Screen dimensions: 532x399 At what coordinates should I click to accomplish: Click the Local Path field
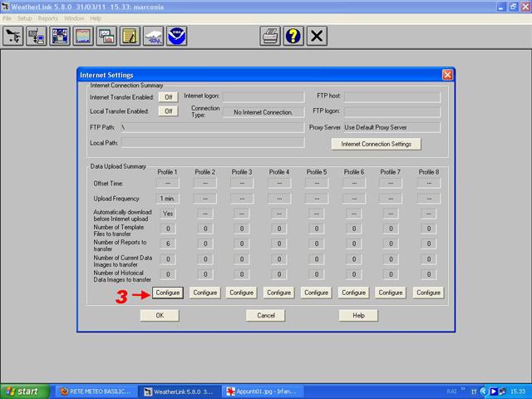213,142
